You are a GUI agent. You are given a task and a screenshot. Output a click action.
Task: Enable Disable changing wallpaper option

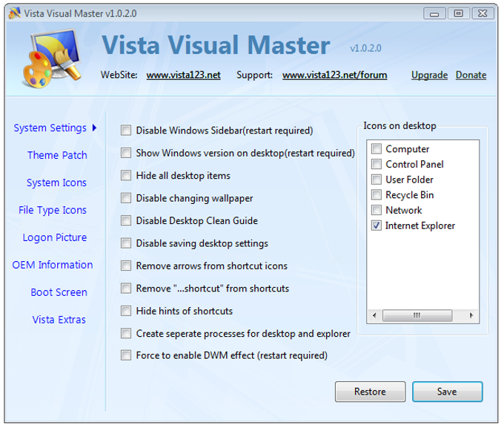tap(126, 198)
